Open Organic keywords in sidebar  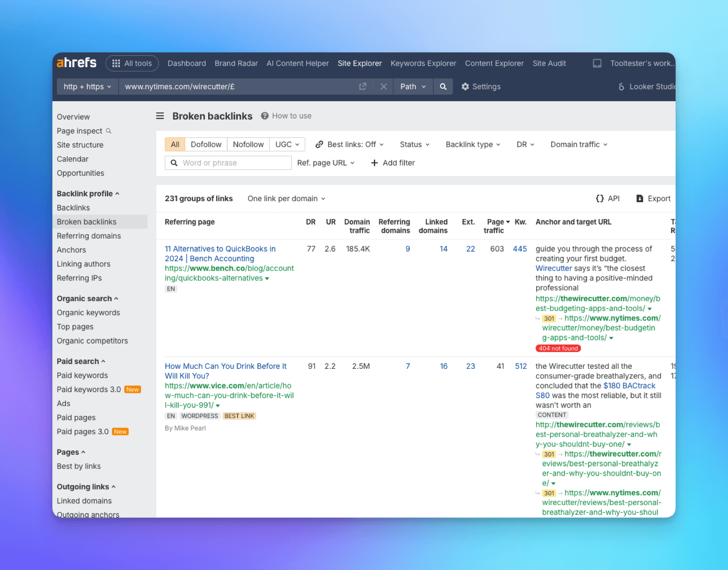(x=88, y=312)
